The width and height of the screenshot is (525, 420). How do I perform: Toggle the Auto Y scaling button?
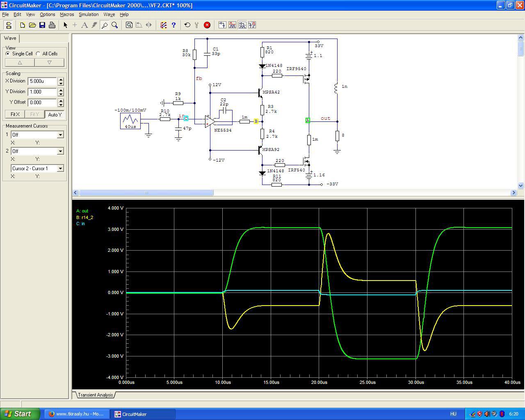pyautogui.click(x=55, y=114)
